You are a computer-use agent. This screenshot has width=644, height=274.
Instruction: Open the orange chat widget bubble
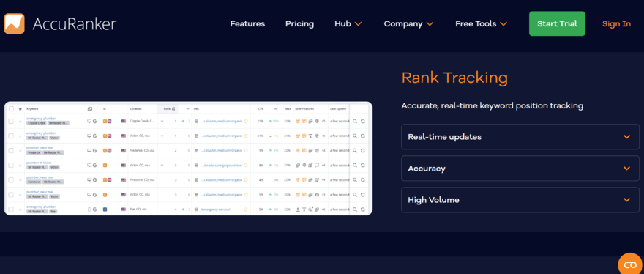pyautogui.click(x=630, y=264)
